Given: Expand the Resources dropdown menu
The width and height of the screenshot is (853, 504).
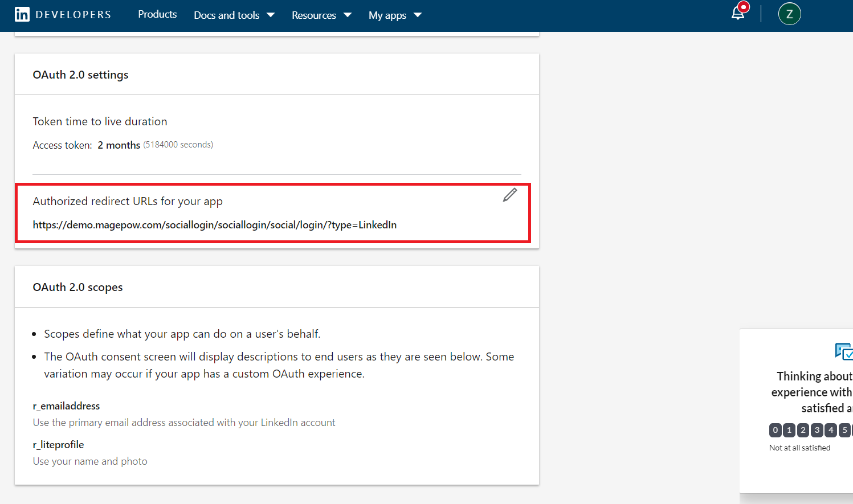Looking at the screenshot, I should 321,15.
